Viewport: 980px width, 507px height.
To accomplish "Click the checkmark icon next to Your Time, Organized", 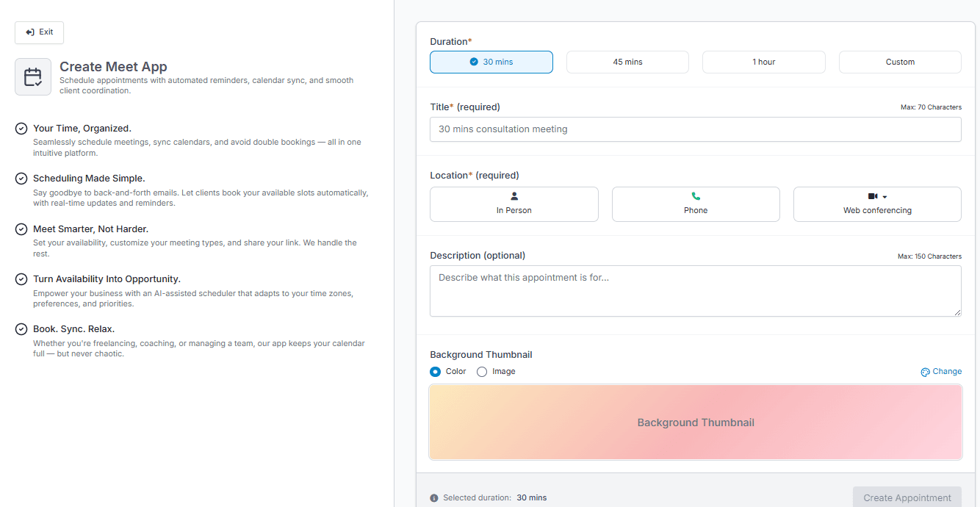I will [21, 129].
